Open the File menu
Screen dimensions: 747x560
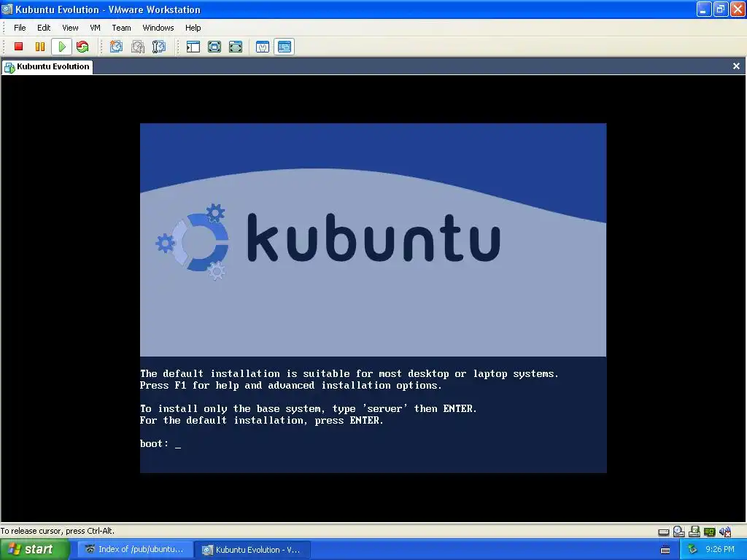point(20,28)
